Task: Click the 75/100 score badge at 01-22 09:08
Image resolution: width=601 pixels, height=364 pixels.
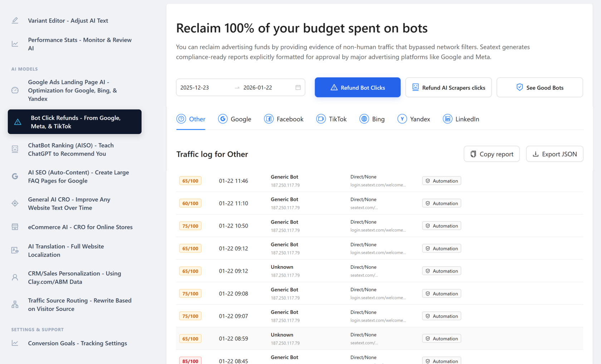Action: (190, 294)
